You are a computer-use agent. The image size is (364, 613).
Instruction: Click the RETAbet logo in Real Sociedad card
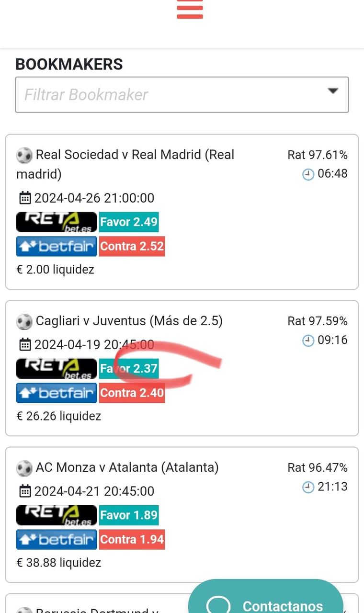pyautogui.click(x=57, y=222)
